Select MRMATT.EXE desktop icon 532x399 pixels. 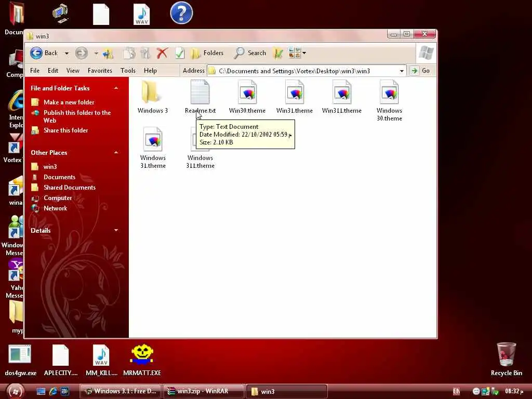pos(142,361)
